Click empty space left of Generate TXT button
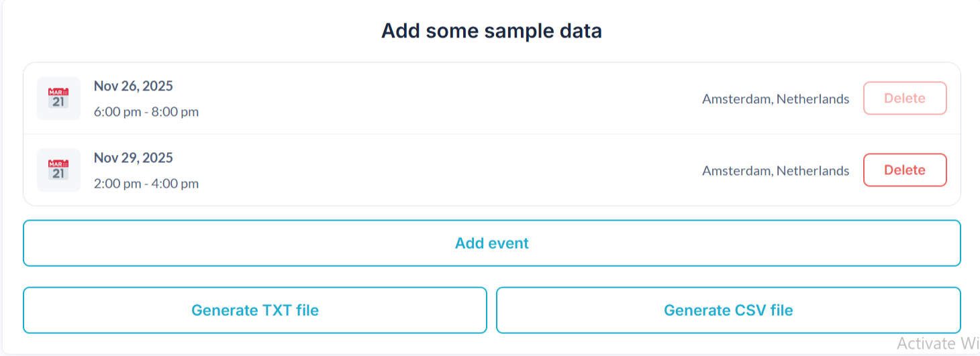The height and width of the screenshot is (356, 980). click(x=11, y=310)
